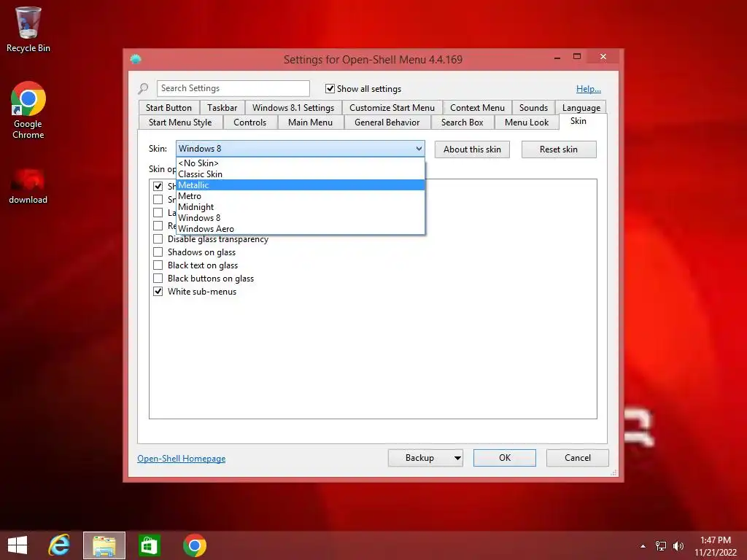Screen dimensions: 747x560
Task: Click inside the Search Settings field
Action: click(233, 88)
